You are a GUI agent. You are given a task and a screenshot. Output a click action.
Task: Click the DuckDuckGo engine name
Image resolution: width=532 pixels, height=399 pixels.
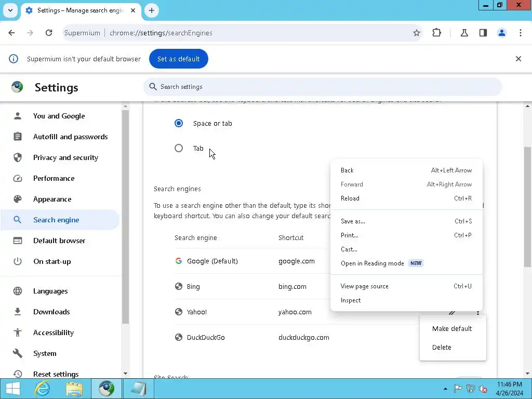click(x=206, y=337)
